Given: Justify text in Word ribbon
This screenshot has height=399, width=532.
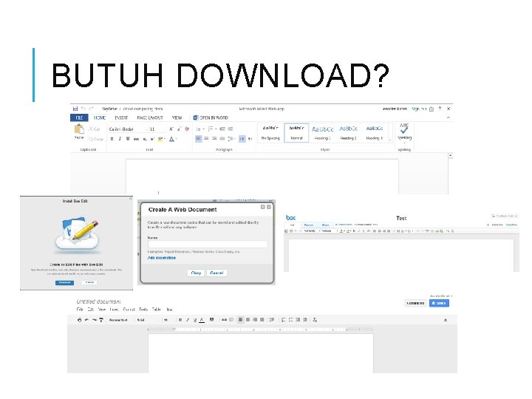Looking at the screenshot, I should (222, 138).
